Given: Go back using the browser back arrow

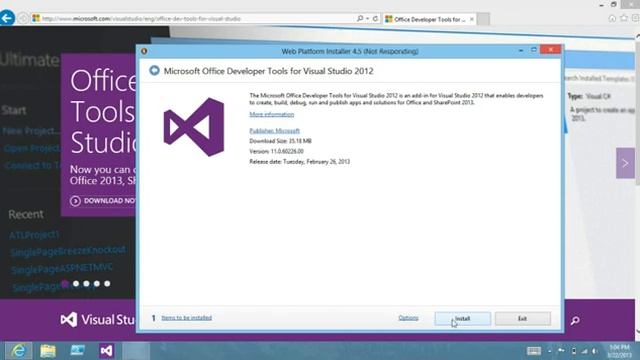Looking at the screenshot, I should click(7, 18).
